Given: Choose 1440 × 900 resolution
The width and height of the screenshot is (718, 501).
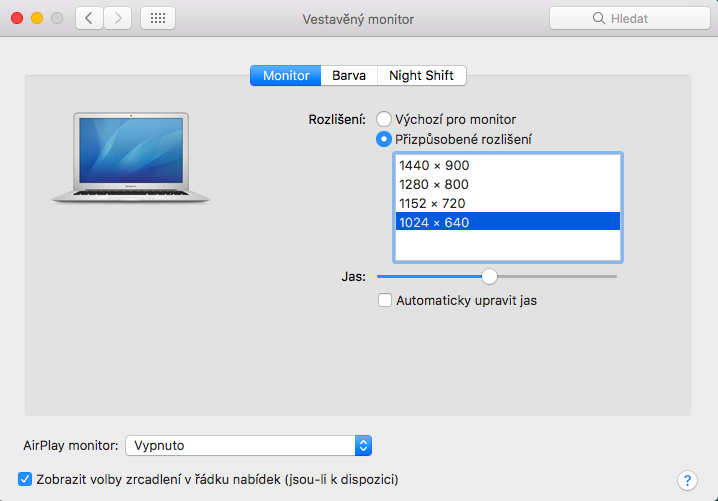Looking at the screenshot, I should click(x=433, y=165).
